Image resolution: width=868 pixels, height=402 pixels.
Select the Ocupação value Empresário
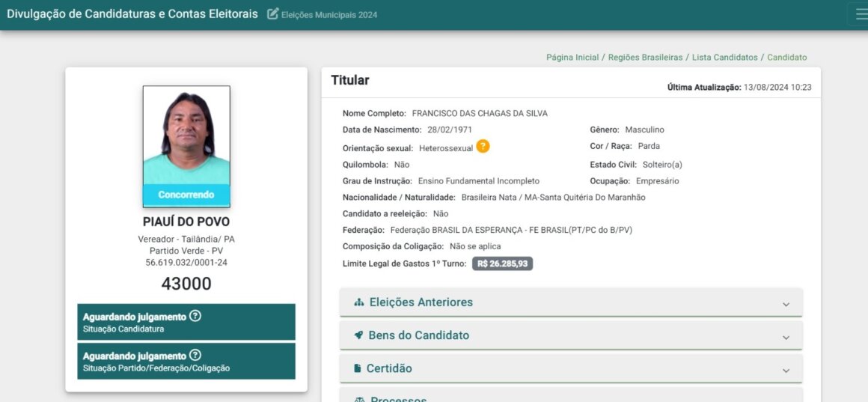(657, 181)
